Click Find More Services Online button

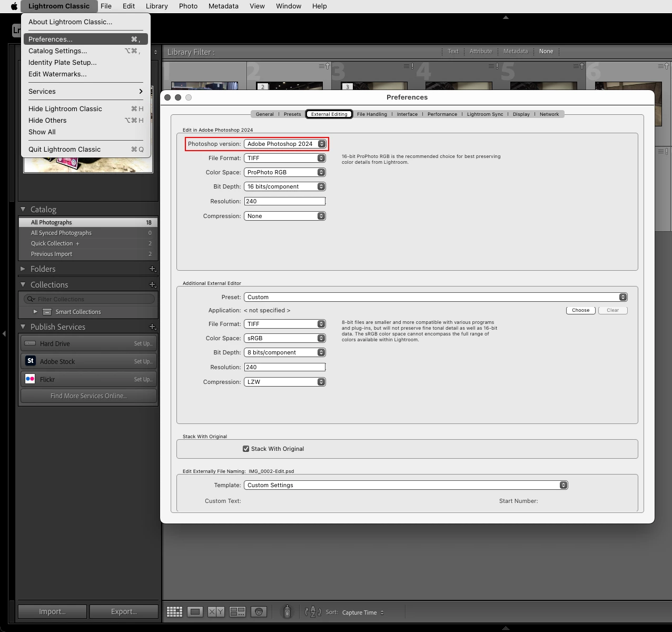click(88, 396)
